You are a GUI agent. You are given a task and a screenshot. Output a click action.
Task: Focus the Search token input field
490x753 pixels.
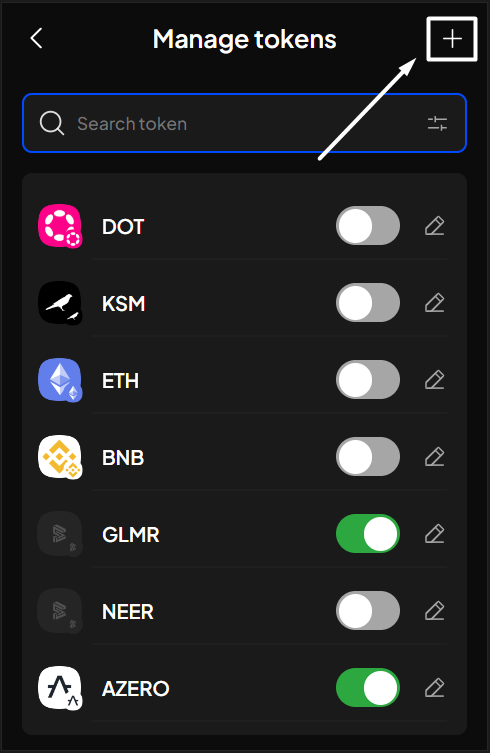tap(245, 123)
